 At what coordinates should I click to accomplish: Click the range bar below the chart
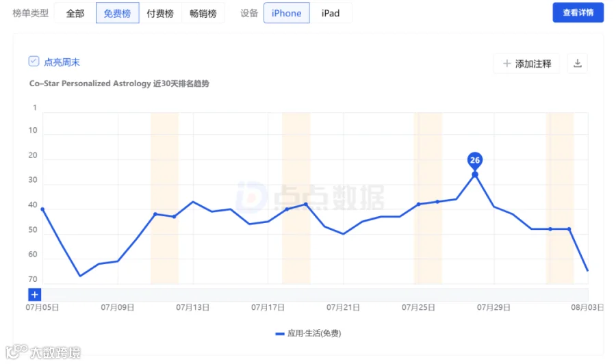(315, 294)
